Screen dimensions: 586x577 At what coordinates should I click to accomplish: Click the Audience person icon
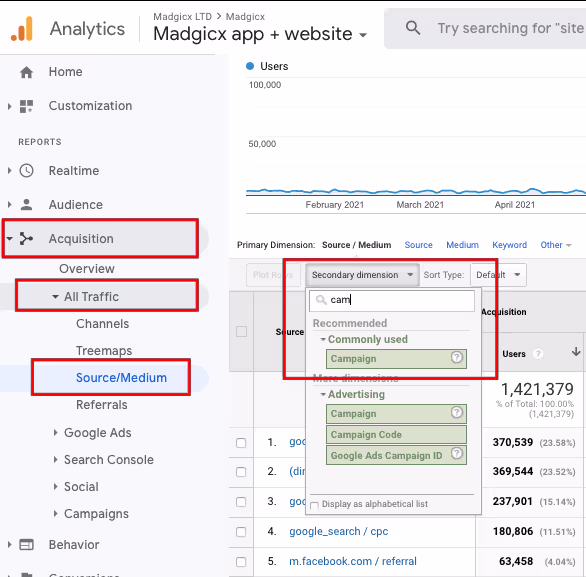(x=26, y=205)
